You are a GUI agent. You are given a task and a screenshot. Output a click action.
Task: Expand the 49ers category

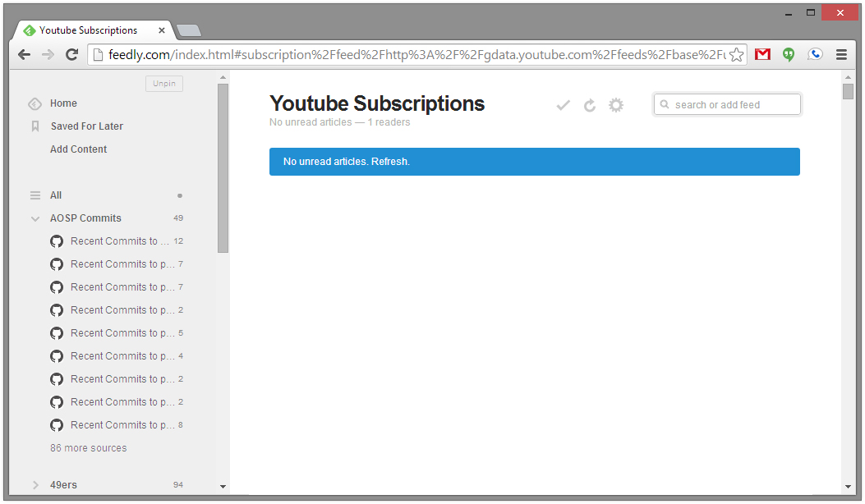pyautogui.click(x=35, y=485)
